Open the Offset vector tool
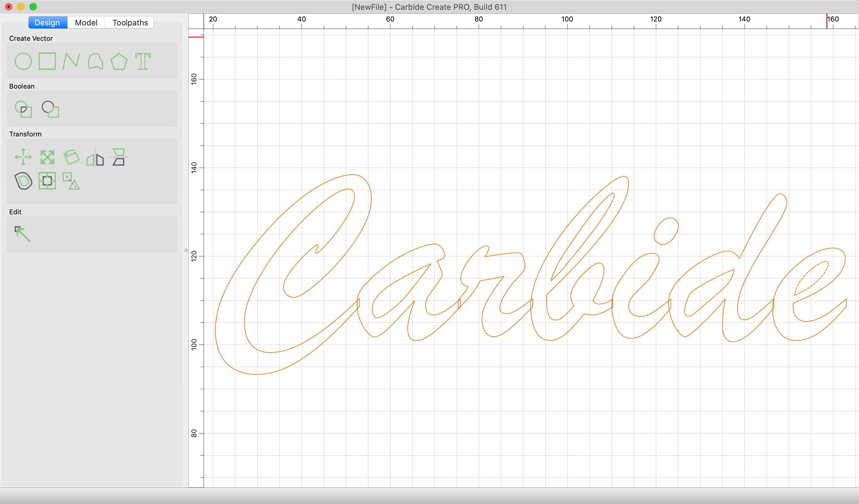The height and width of the screenshot is (504, 859). tap(23, 181)
